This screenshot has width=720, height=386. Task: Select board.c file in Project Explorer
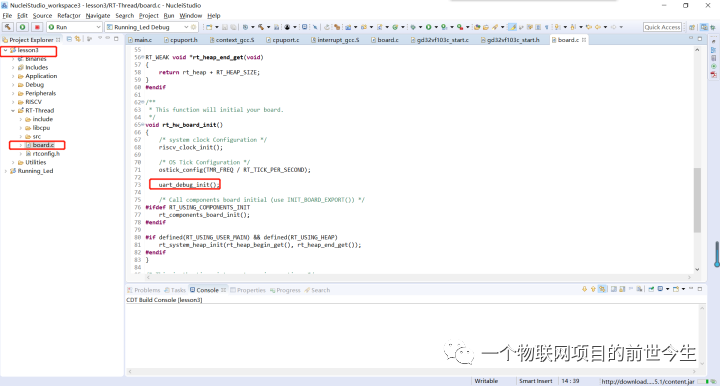40,145
